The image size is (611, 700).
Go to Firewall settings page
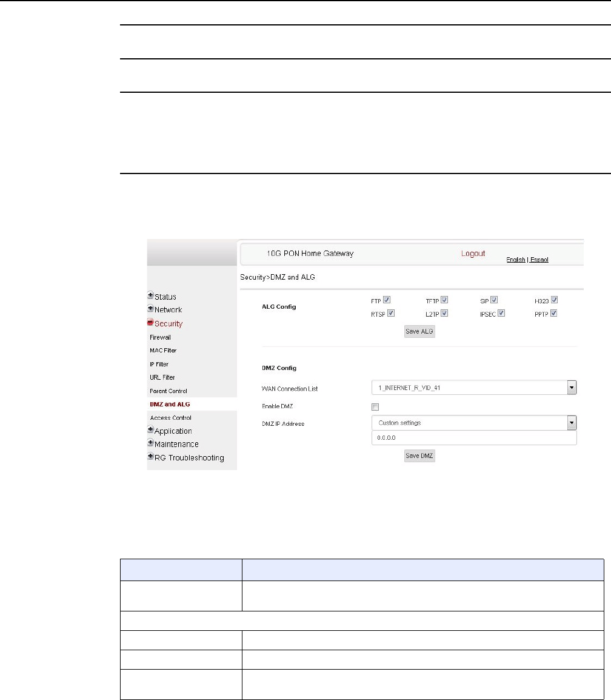[160, 337]
